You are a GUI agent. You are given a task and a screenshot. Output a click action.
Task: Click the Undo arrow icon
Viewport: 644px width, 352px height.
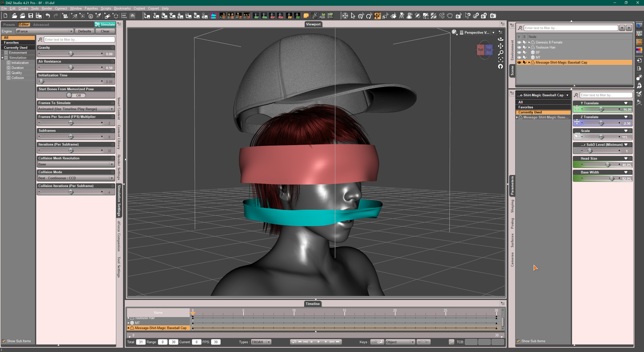pos(48,16)
